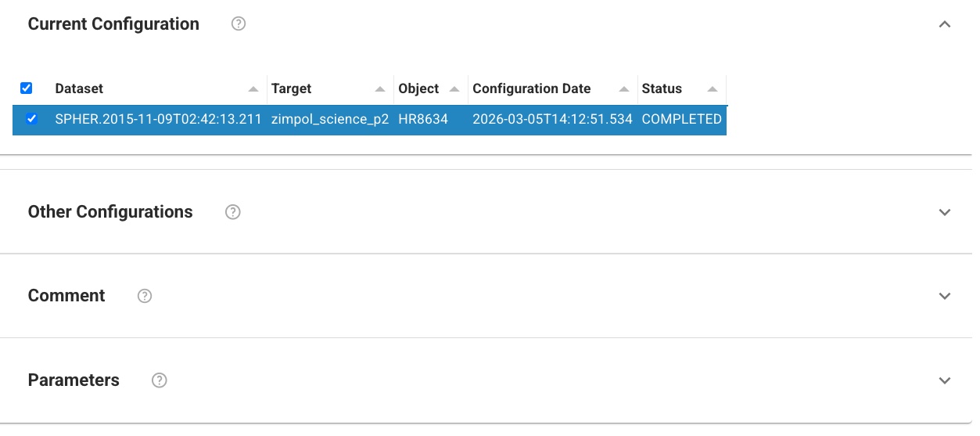Uncheck the SPHER.2015-11-09 dataset row checkbox
980x436 pixels.
point(32,119)
